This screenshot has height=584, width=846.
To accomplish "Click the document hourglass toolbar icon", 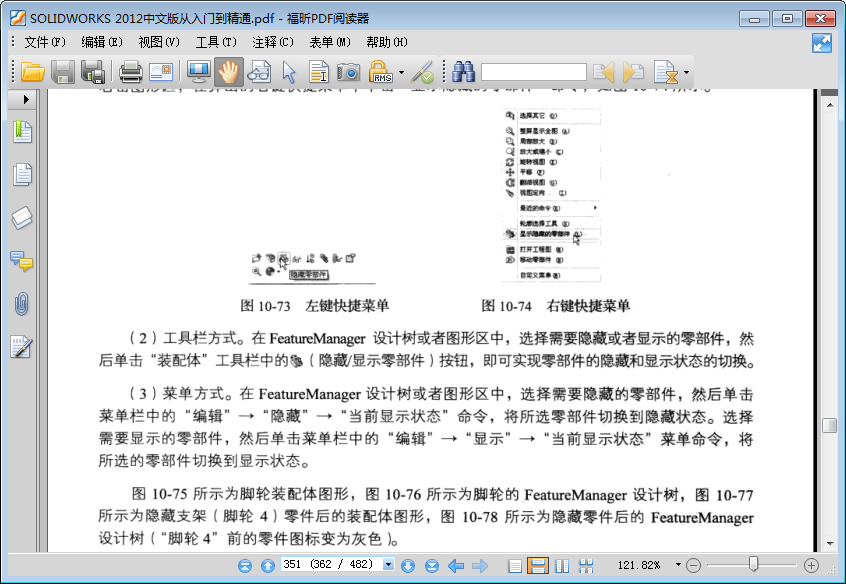I will pos(666,72).
